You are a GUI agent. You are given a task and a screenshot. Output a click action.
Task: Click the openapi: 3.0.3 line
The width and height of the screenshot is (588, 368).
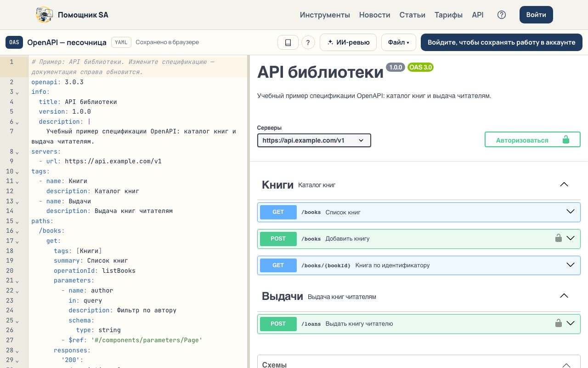point(57,82)
